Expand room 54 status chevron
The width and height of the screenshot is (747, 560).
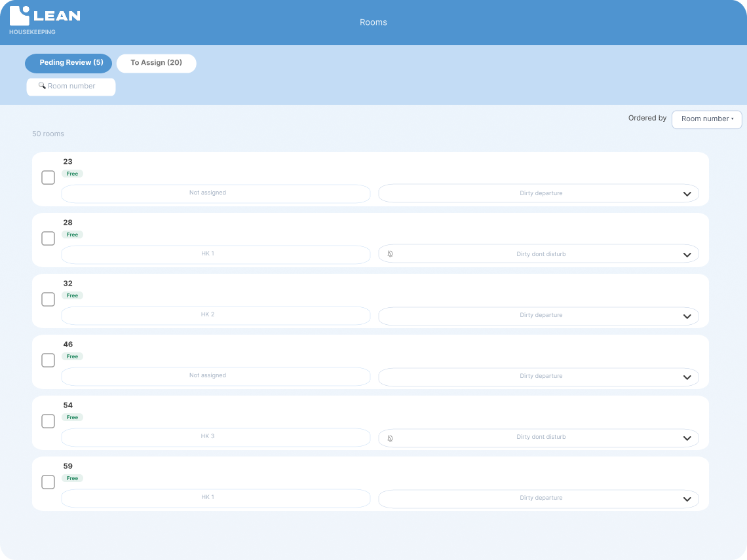point(687,438)
